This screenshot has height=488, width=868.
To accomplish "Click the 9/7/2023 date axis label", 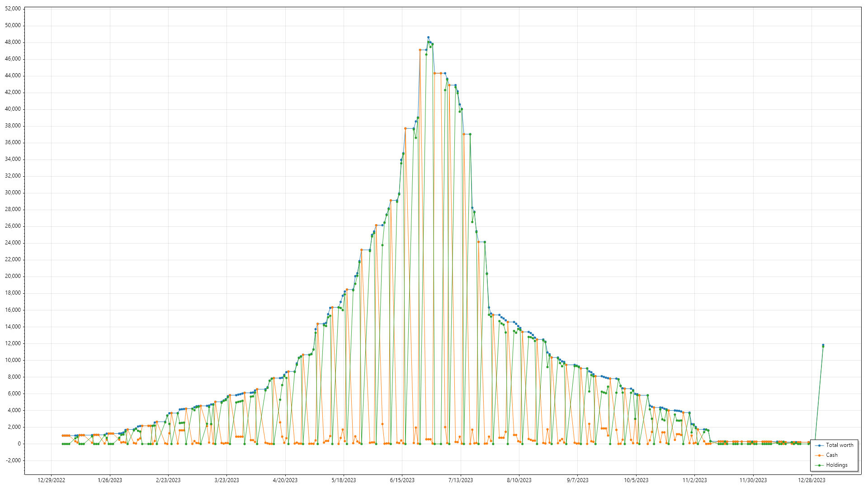I will click(x=578, y=480).
